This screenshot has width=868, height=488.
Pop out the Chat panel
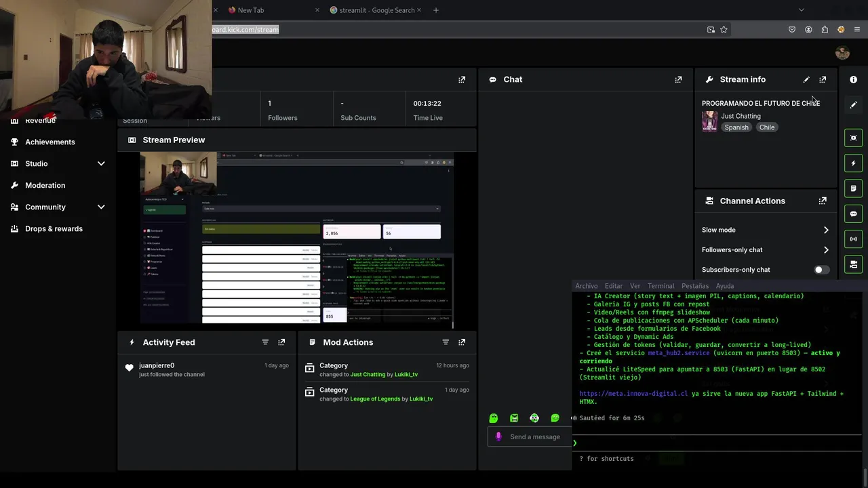coord(678,79)
